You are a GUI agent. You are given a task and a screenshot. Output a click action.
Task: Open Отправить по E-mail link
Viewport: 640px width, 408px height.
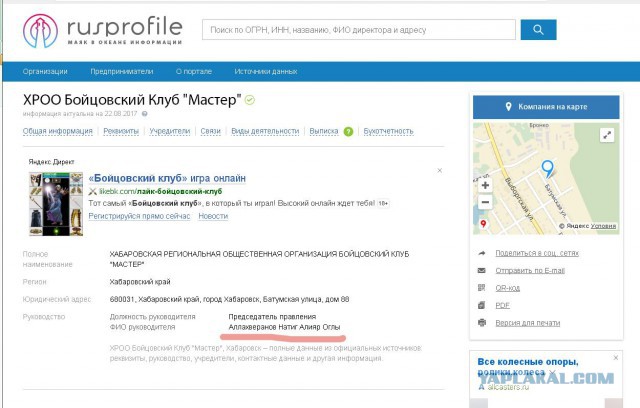pyautogui.click(x=530, y=271)
